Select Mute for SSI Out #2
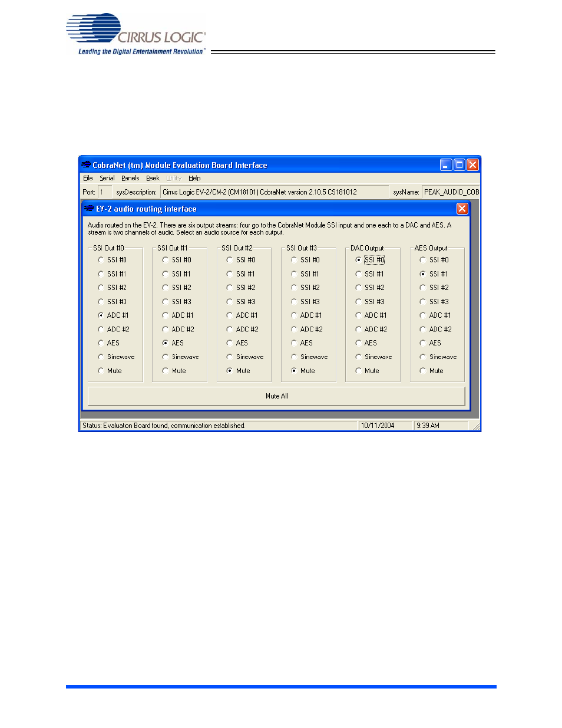 [239, 371]
